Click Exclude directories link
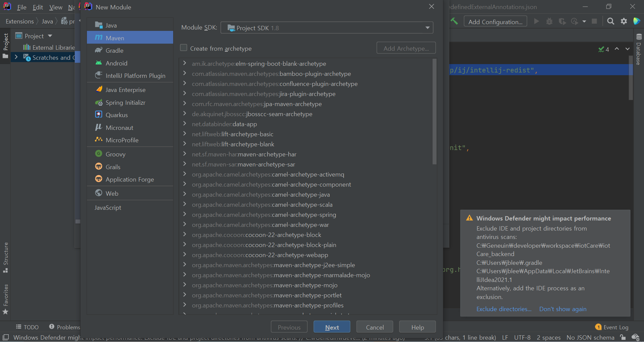Screen dimensions: 644x342 point(504,309)
